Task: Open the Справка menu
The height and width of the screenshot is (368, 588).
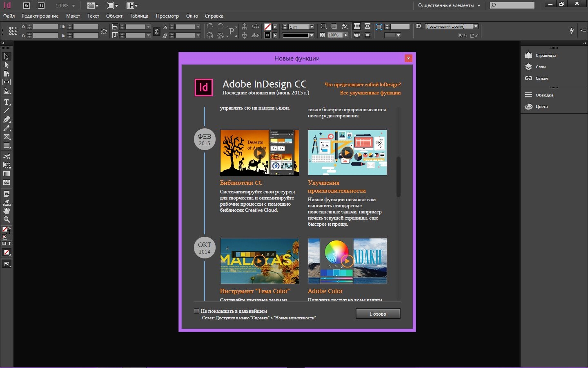Action: coord(214,16)
